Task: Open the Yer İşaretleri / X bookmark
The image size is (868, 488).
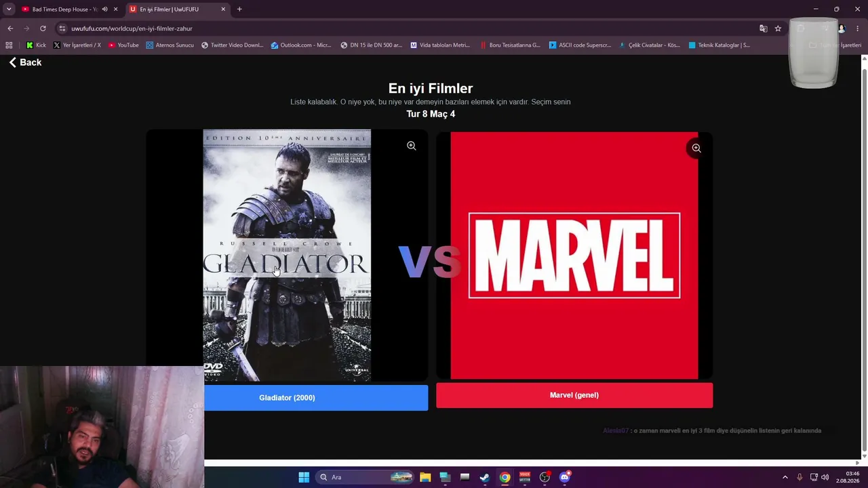Action: pyautogui.click(x=77, y=45)
